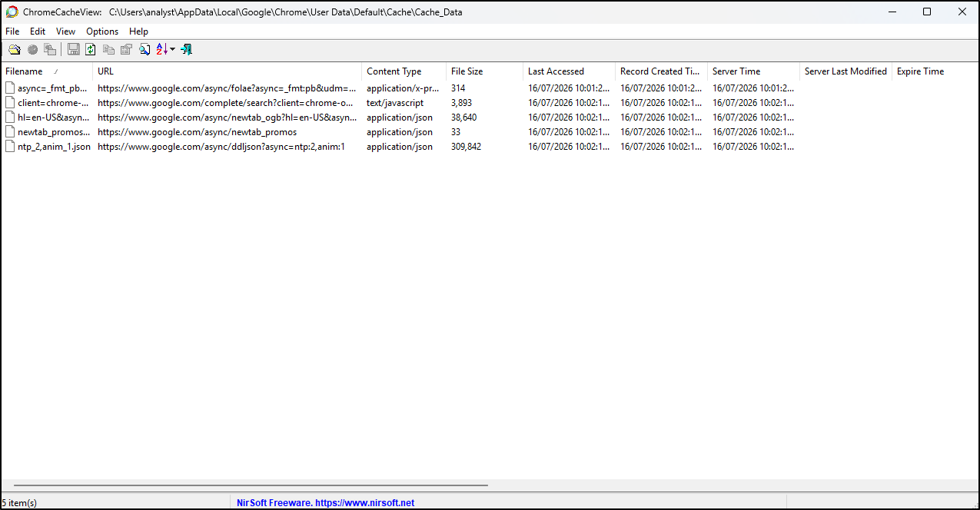Click the 38,640 file size cell
The width and height of the screenshot is (980, 510).
(x=463, y=118)
